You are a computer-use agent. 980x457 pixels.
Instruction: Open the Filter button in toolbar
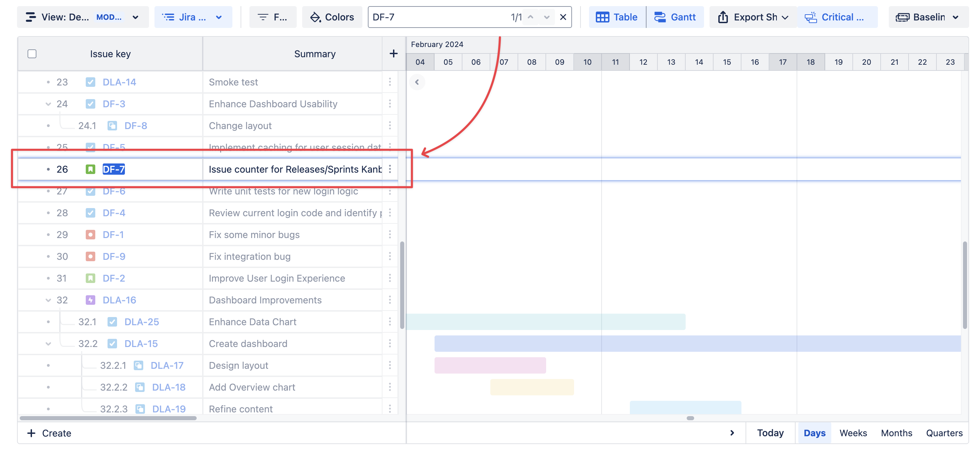pos(272,17)
